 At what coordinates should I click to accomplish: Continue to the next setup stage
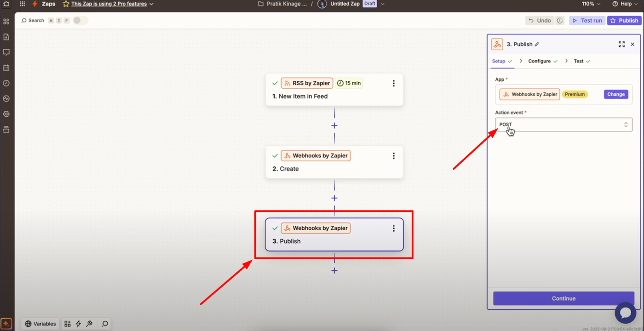point(563,298)
